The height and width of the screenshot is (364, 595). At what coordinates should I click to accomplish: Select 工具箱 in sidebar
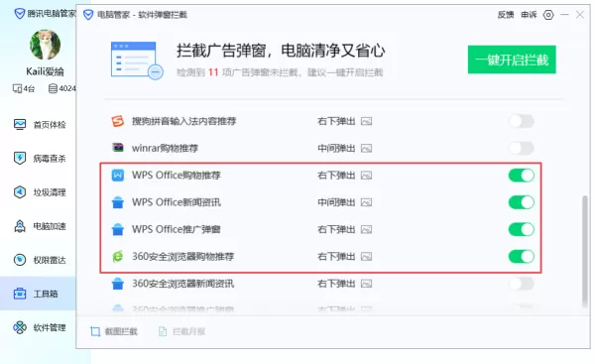pyautogui.click(x=38, y=294)
